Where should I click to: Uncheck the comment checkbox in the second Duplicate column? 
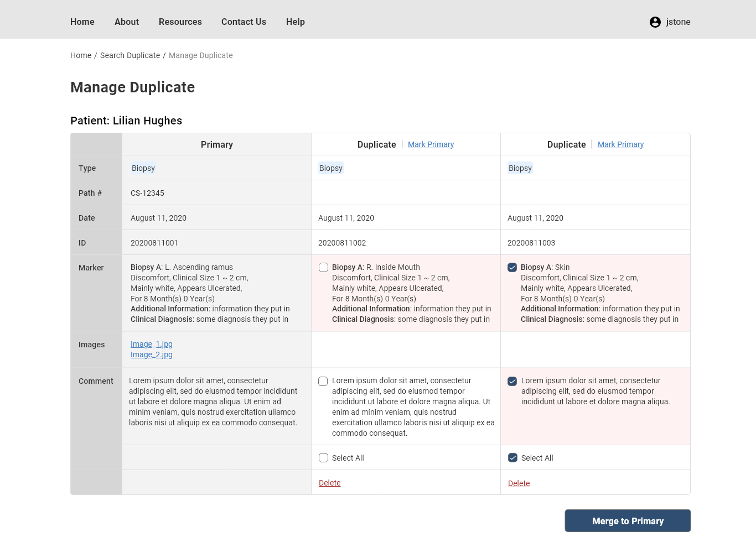(x=512, y=381)
